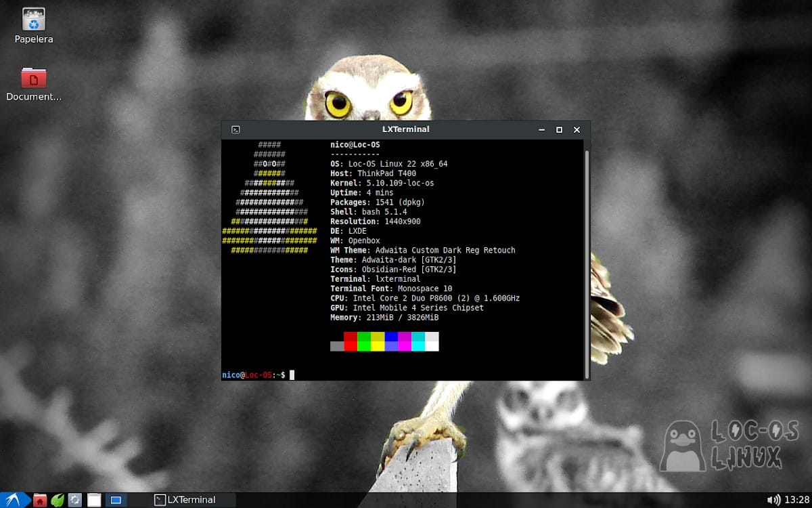This screenshot has height=508, width=812.
Task: Click the terminal icon in LXTerminal title bar
Action: pos(235,129)
